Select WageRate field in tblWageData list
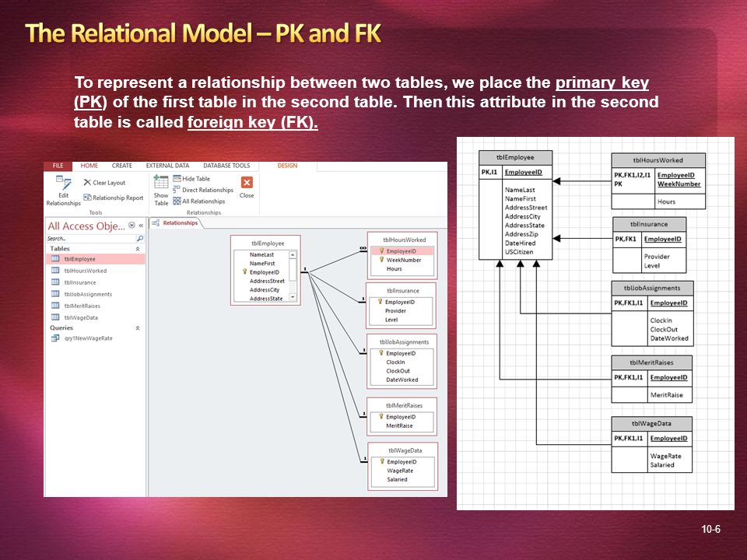 click(x=400, y=471)
